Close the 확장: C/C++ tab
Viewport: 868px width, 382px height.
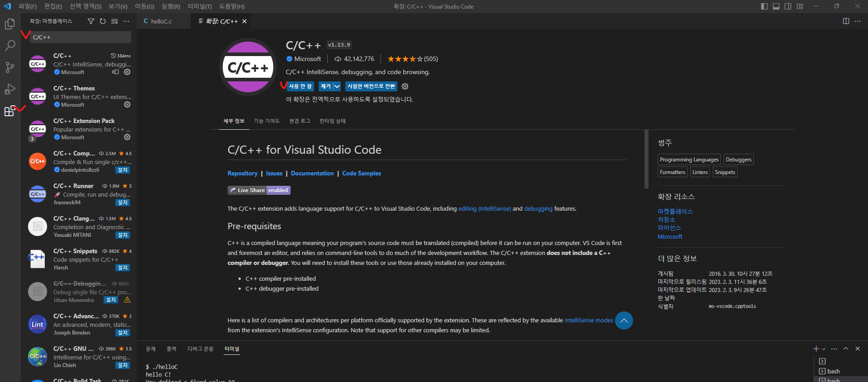[x=244, y=21]
